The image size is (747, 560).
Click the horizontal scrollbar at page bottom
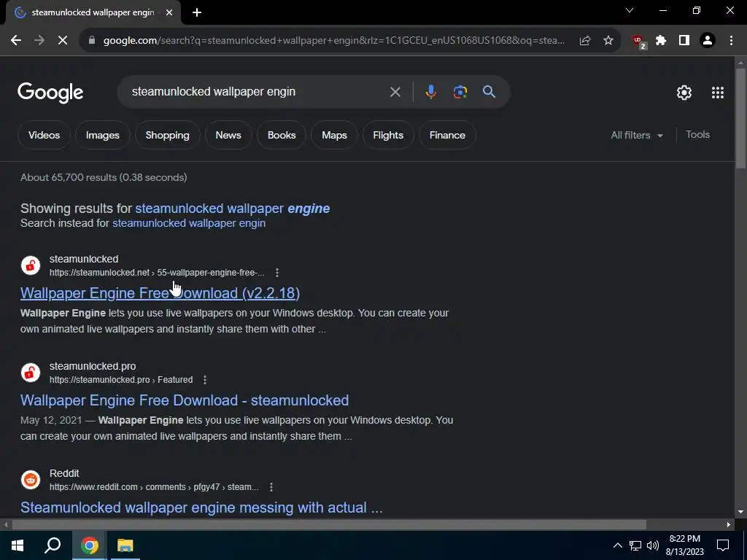click(329, 525)
